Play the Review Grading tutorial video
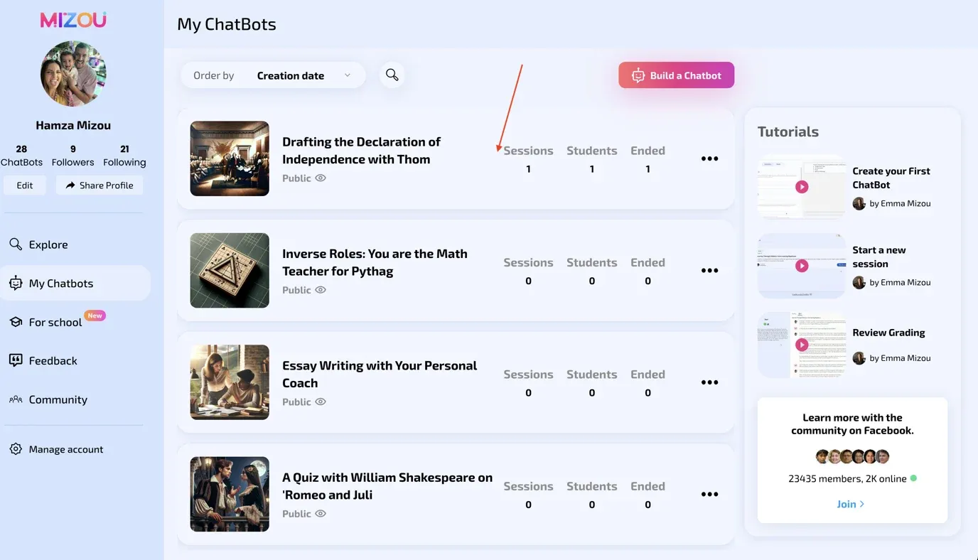Viewport: 978px width, 560px height. pos(802,345)
